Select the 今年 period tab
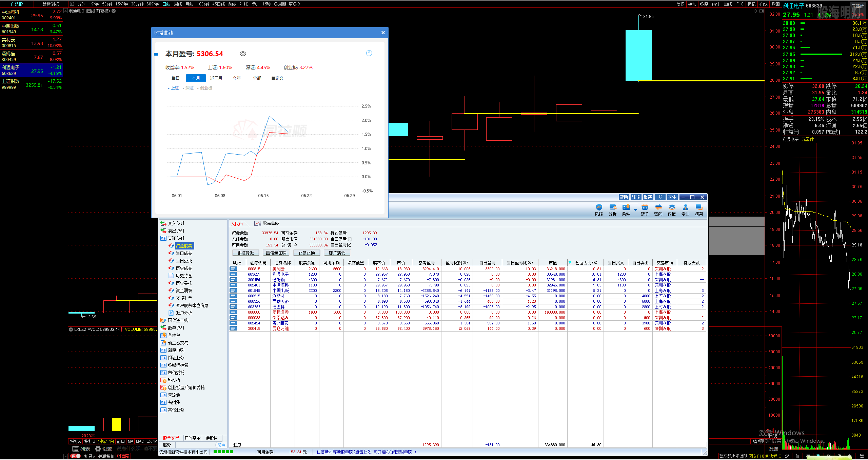 point(236,78)
